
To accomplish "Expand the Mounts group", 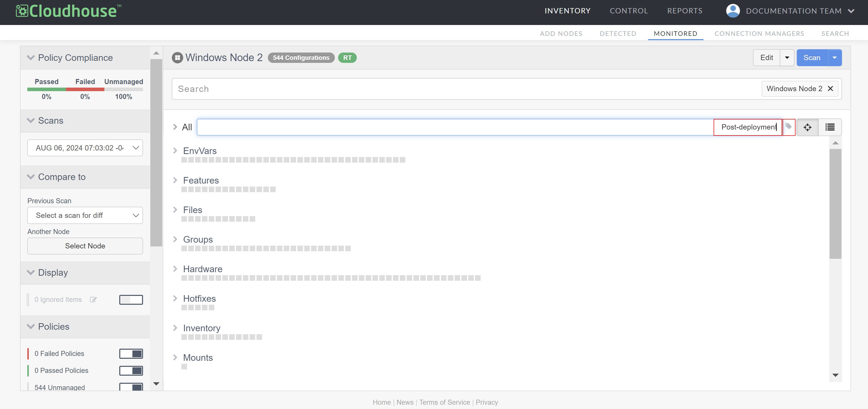I will click(x=175, y=357).
